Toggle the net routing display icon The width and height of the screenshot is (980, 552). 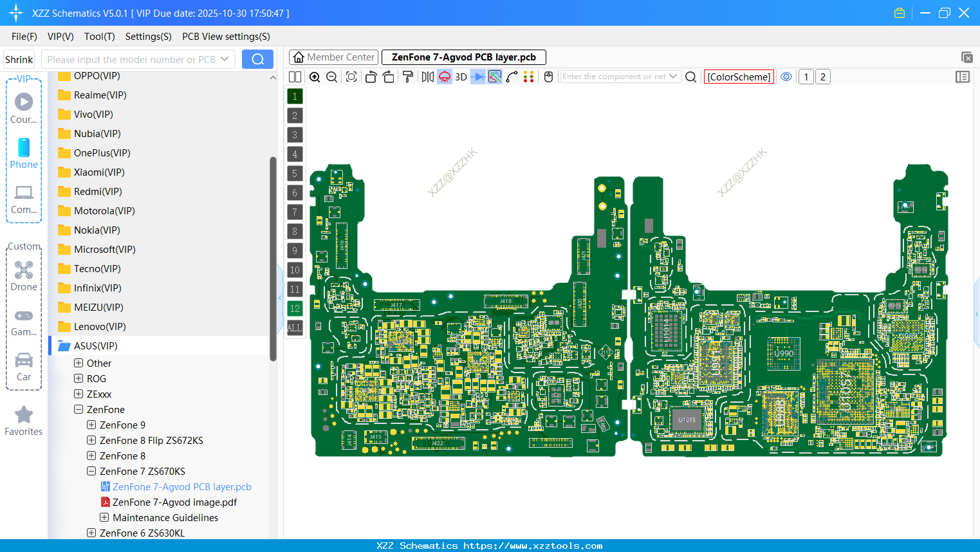pos(495,77)
